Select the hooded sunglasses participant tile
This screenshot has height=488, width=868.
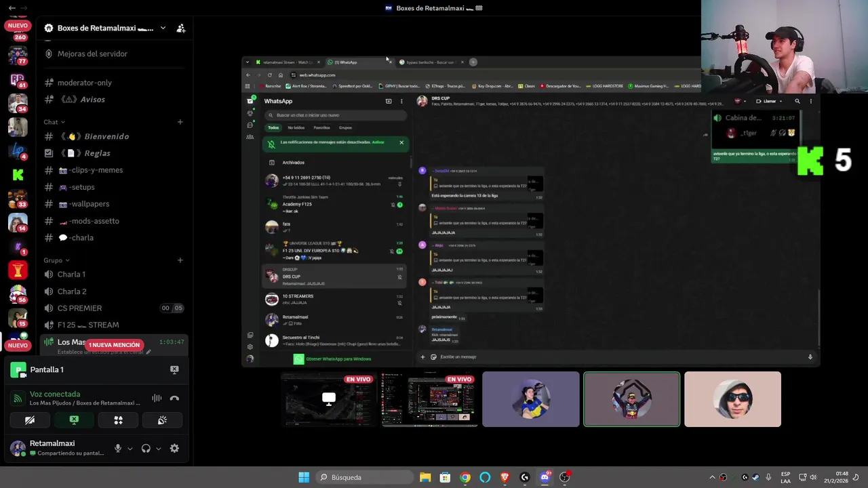click(732, 399)
